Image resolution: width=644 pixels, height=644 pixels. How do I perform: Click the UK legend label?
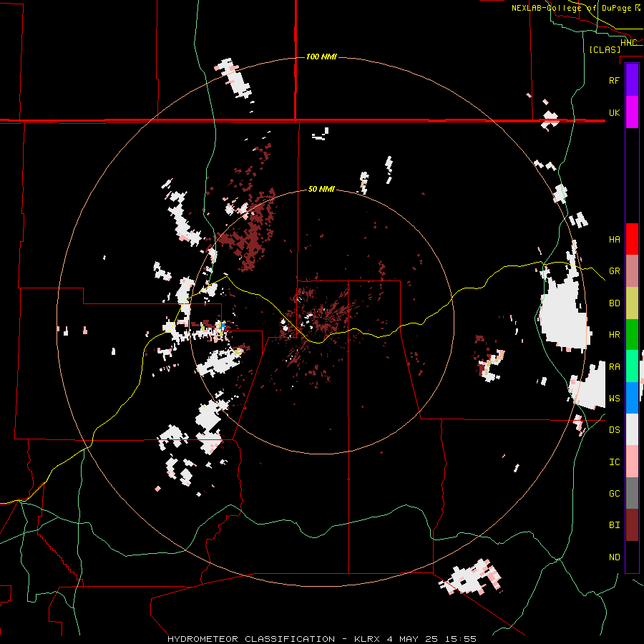pyautogui.click(x=614, y=112)
